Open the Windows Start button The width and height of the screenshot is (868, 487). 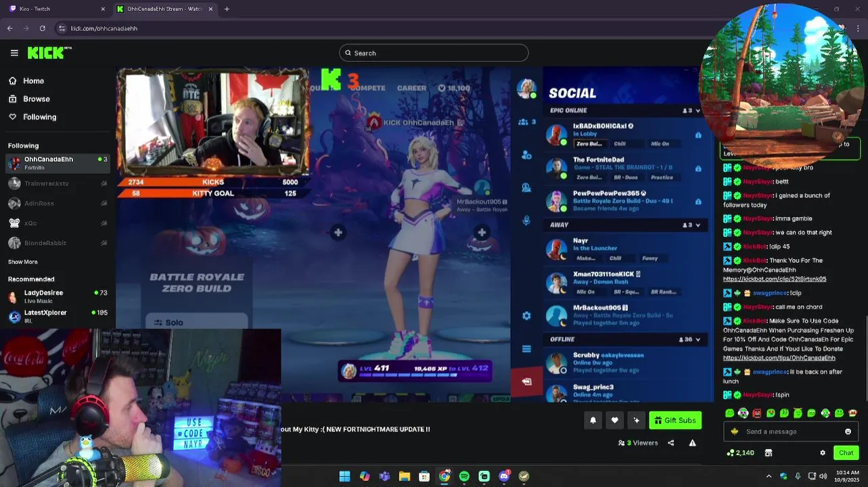tap(344, 476)
